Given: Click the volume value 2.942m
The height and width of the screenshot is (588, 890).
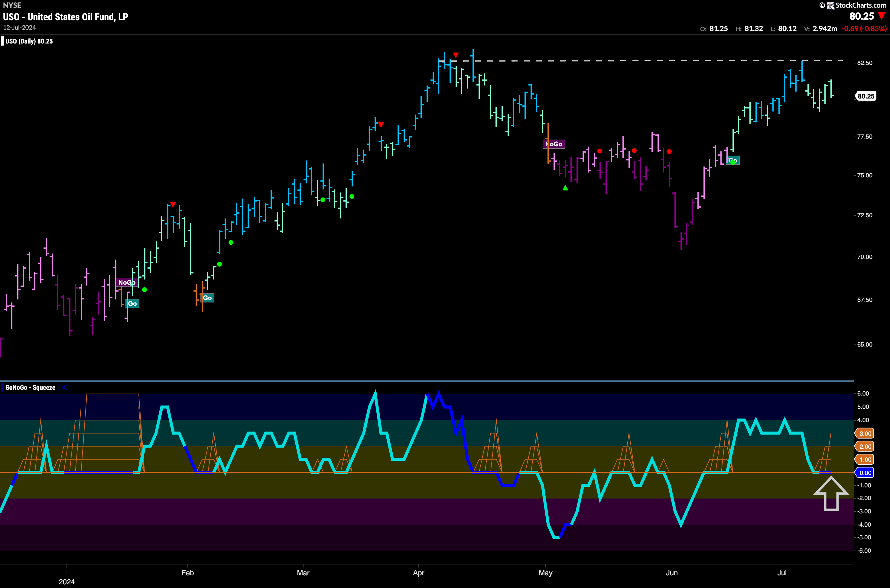Looking at the screenshot, I should pos(825,28).
